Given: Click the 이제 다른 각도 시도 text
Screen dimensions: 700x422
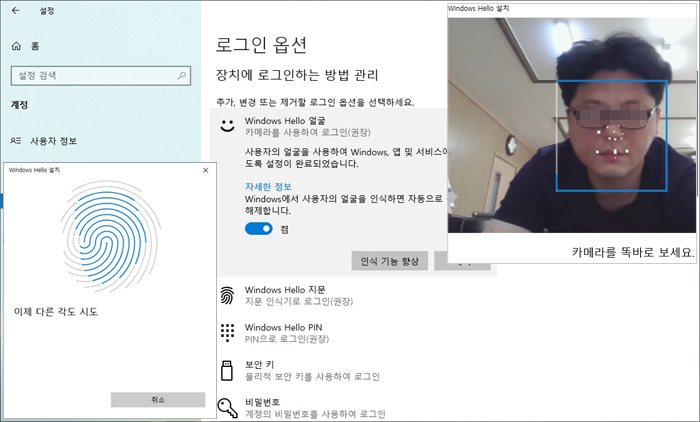Looking at the screenshot, I should pyautogui.click(x=56, y=312).
